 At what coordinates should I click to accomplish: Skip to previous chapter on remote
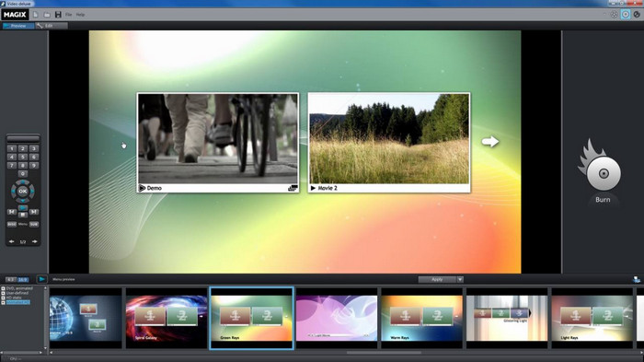[x=11, y=212]
